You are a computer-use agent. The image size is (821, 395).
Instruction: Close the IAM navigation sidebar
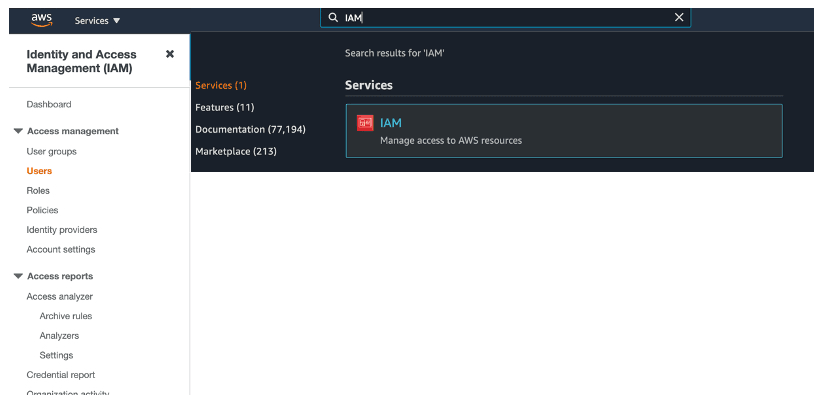tap(170, 54)
